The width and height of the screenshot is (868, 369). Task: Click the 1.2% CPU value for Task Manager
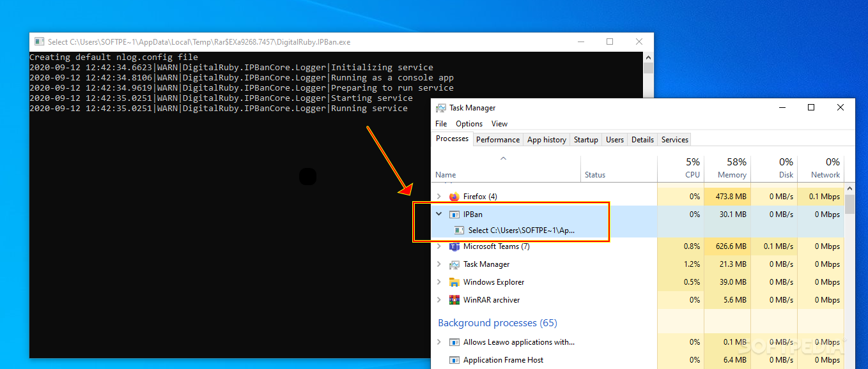pos(692,264)
